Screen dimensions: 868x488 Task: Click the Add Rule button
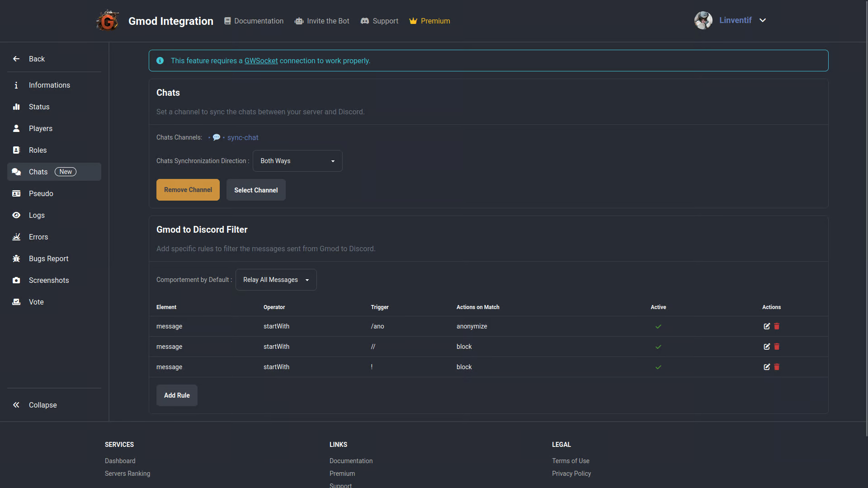[x=177, y=395]
